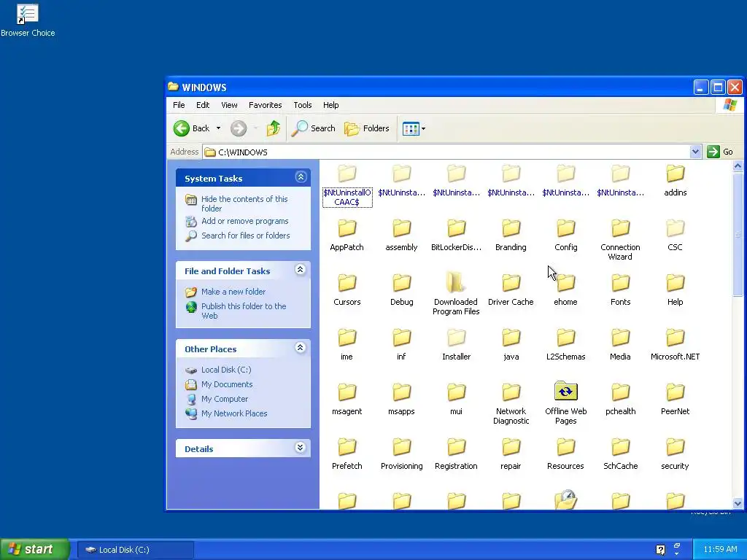Click Search for files or folders
Screen dimensions: 747x560
(245, 236)
